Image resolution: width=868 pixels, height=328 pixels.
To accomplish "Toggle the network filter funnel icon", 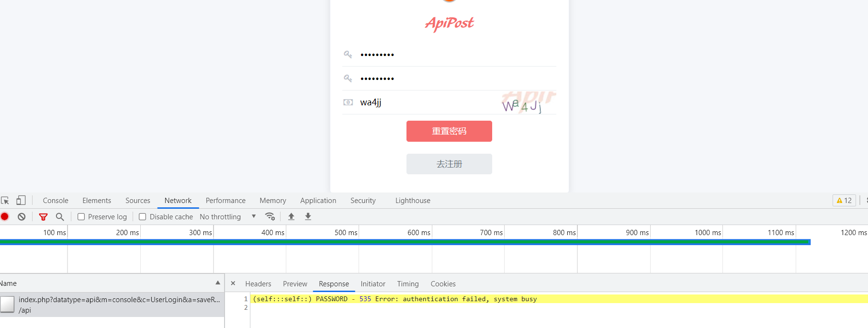I will coord(43,217).
